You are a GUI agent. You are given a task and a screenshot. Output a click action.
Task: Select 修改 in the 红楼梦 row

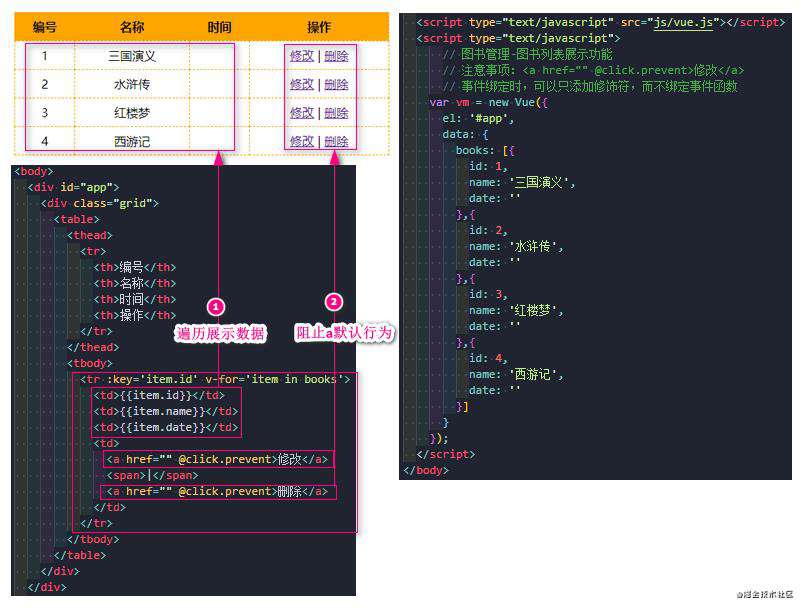(x=302, y=113)
